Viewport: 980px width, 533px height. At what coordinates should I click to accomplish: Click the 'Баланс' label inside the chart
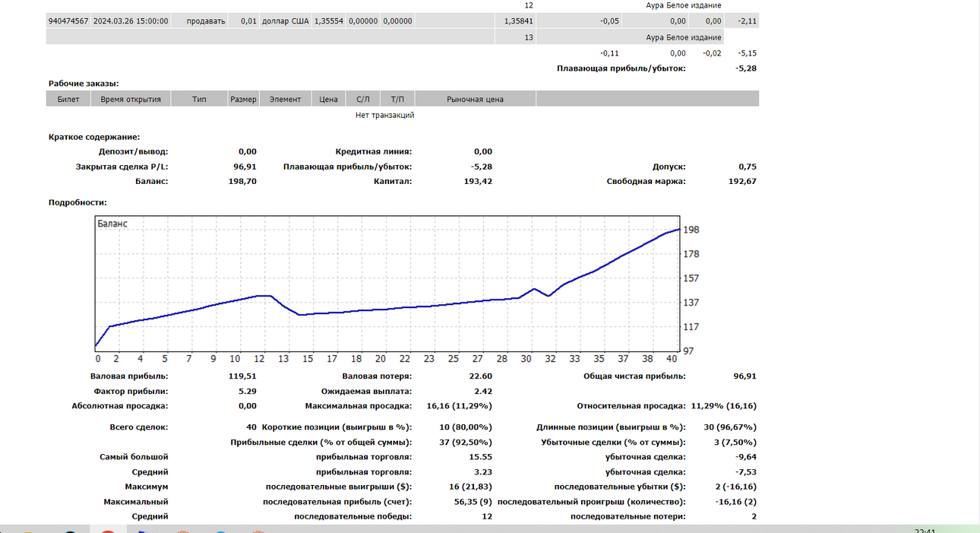112,224
